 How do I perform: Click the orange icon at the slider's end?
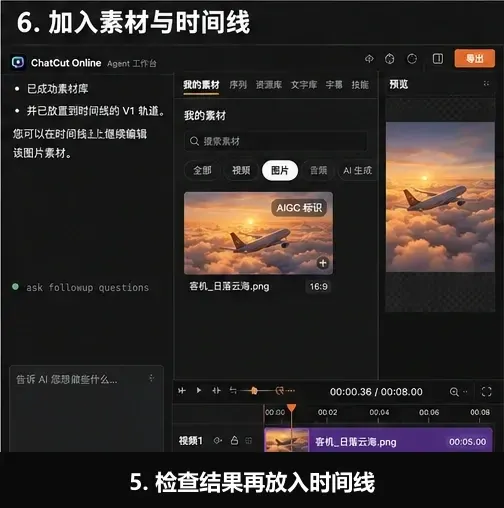pos(280,390)
